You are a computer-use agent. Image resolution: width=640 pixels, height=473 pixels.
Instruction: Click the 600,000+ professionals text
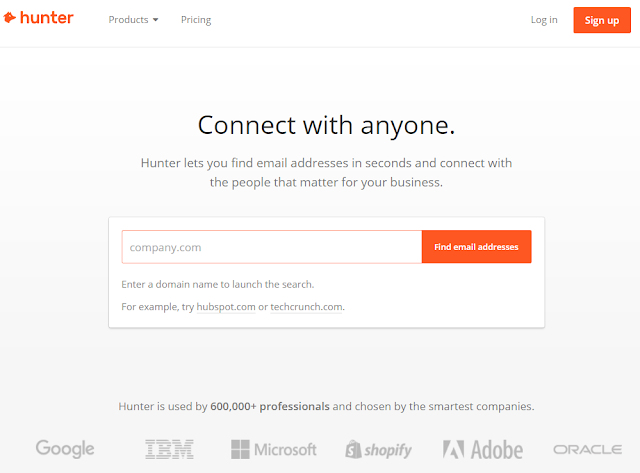click(270, 407)
